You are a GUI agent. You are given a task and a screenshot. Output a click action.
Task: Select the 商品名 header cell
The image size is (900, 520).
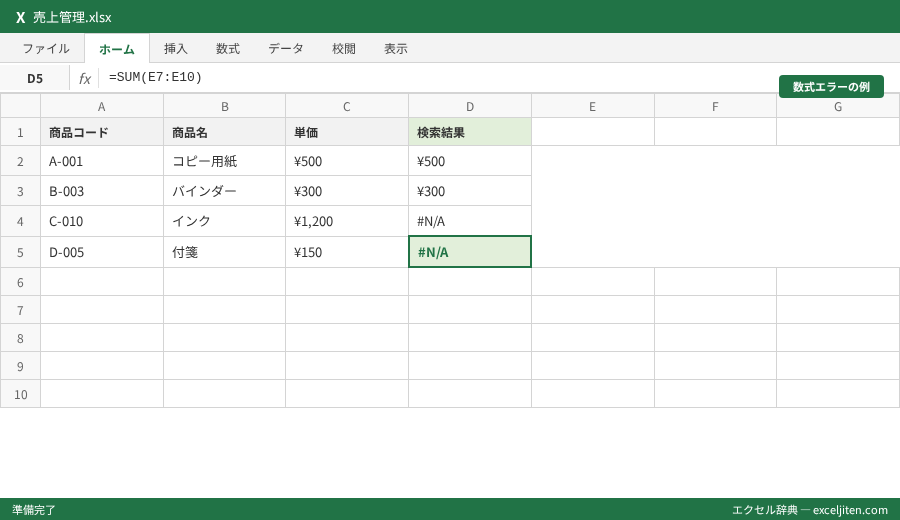click(224, 132)
